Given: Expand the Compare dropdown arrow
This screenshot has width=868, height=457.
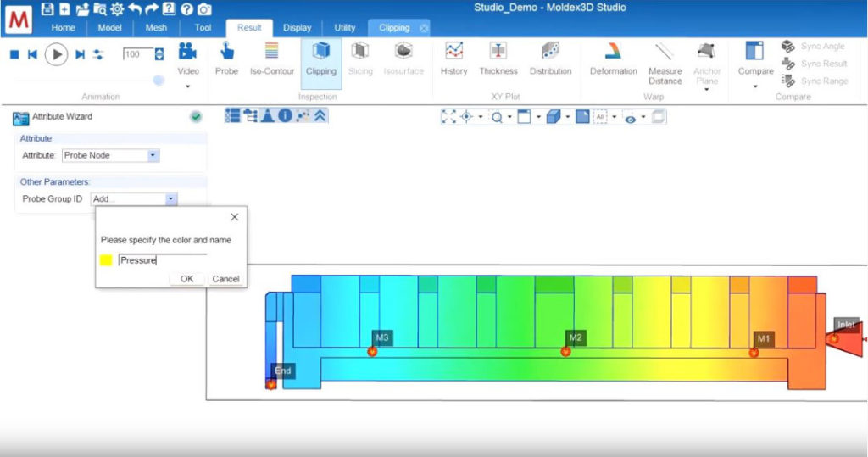Looking at the screenshot, I should click(755, 86).
